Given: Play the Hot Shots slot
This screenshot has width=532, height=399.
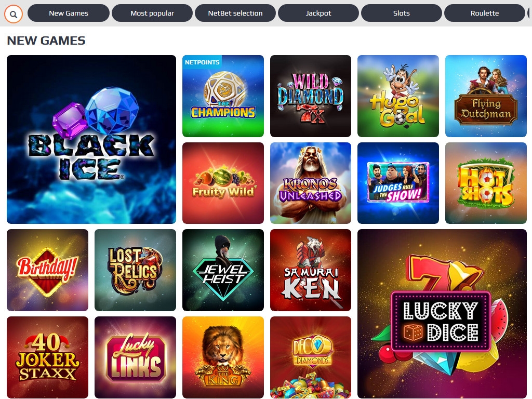Looking at the screenshot, I should [486, 183].
